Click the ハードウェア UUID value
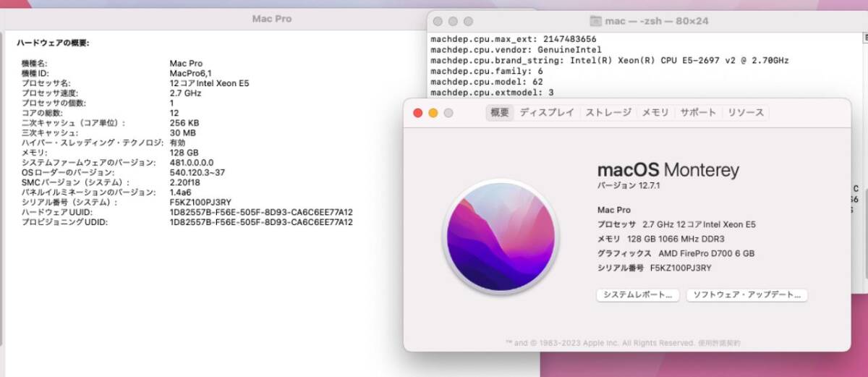The image size is (868, 377). coord(261,212)
